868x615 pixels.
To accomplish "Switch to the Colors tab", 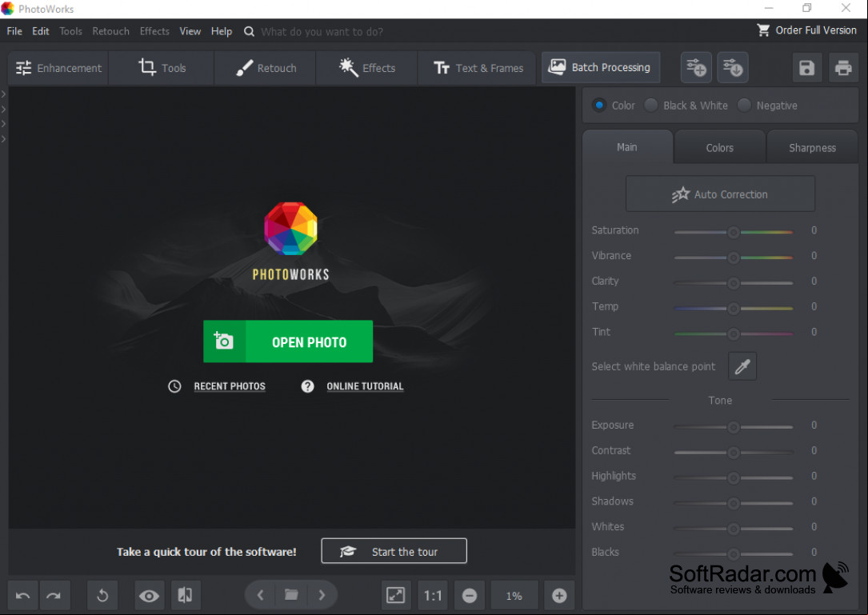I will (x=720, y=148).
